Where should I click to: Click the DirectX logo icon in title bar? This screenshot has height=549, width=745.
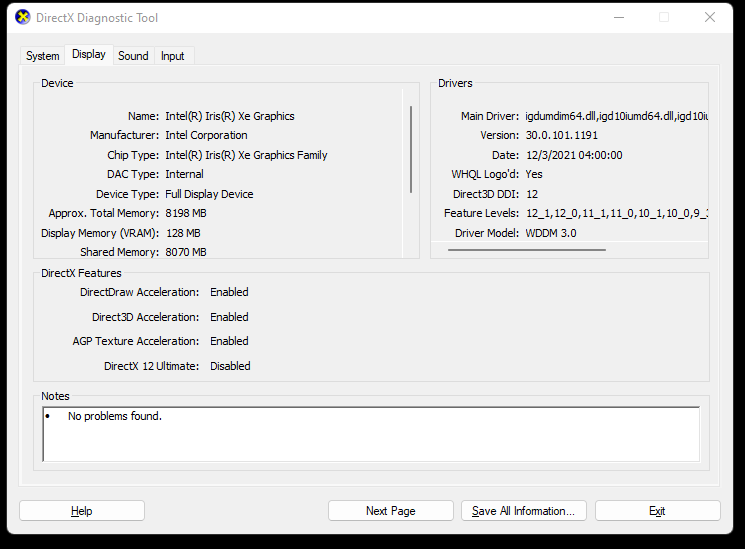coord(23,18)
